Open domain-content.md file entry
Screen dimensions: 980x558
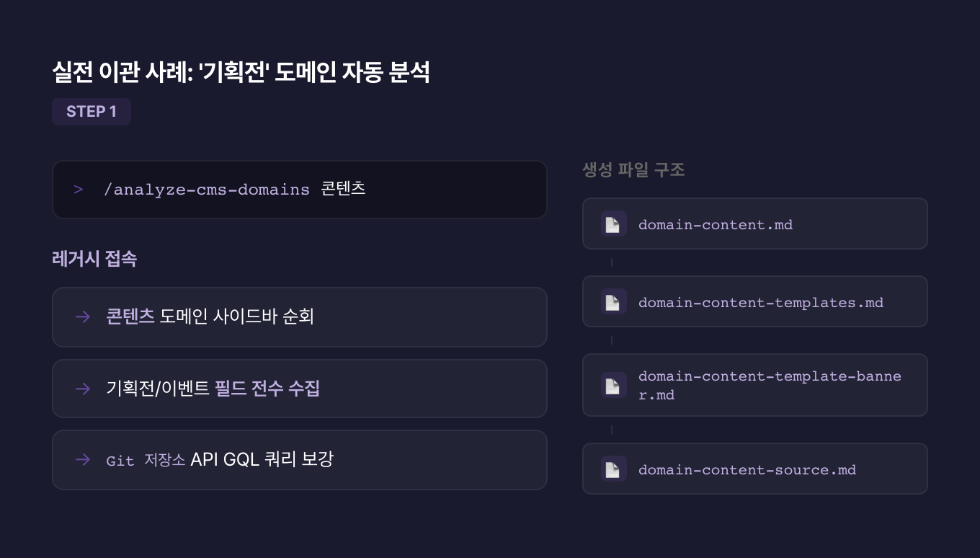click(716, 224)
